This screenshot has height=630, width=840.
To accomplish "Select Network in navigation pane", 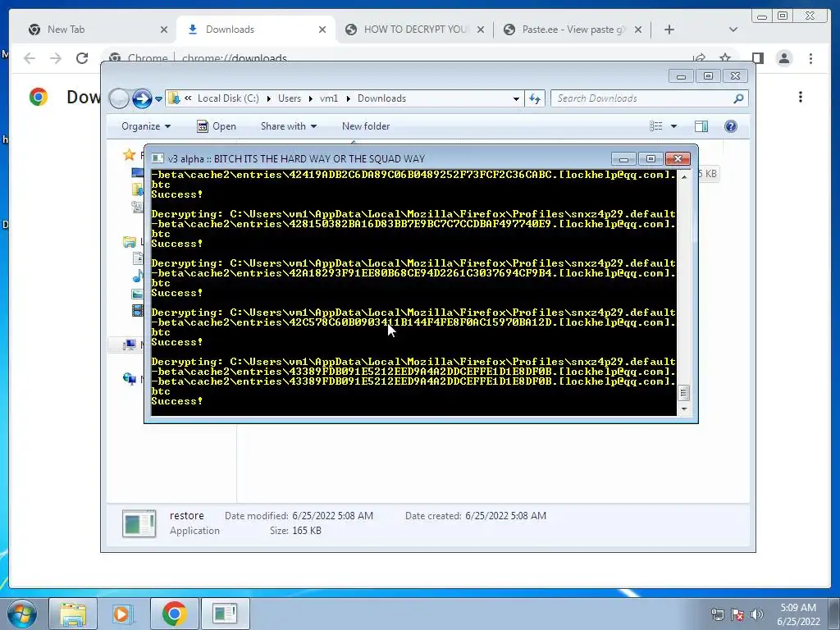I will point(129,379).
